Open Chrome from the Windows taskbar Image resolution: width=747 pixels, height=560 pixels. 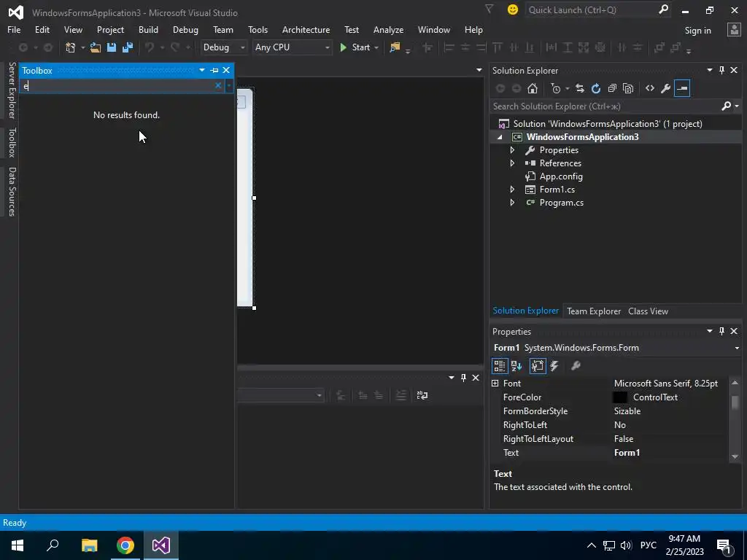125,545
